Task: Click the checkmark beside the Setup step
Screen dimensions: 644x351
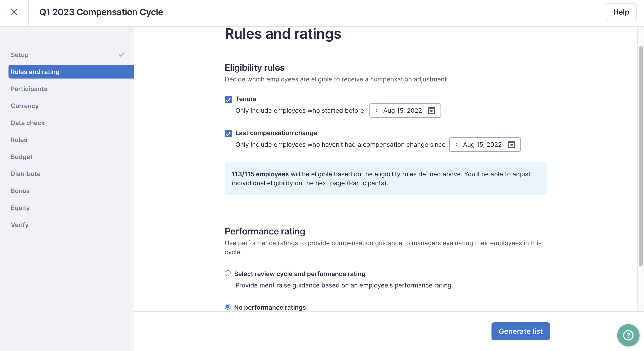Action: tap(122, 54)
